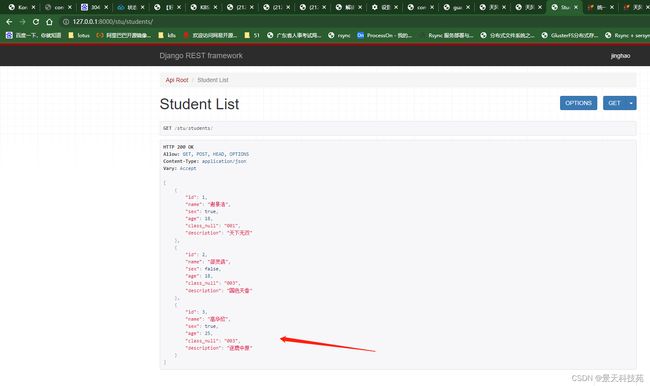Open the lotus bookmark folder
The width and height of the screenshot is (650, 386).
pyautogui.click(x=79, y=36)
